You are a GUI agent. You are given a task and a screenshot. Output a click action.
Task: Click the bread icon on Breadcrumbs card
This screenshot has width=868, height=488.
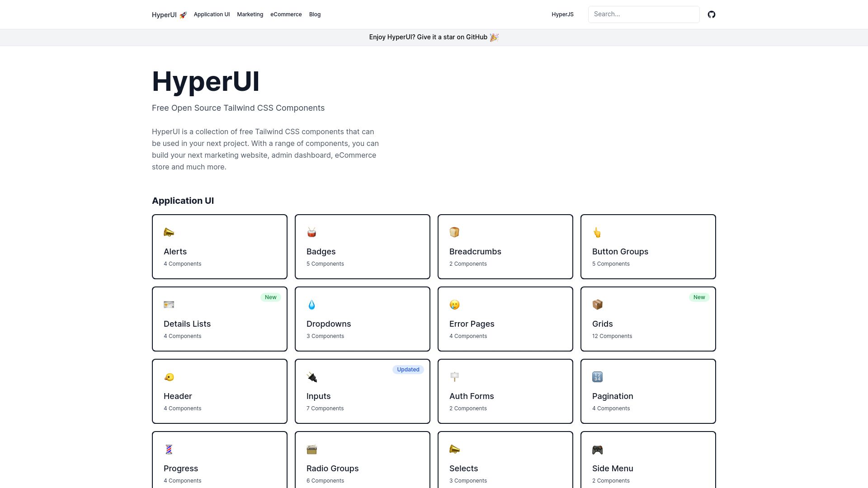tap(454, 232)
